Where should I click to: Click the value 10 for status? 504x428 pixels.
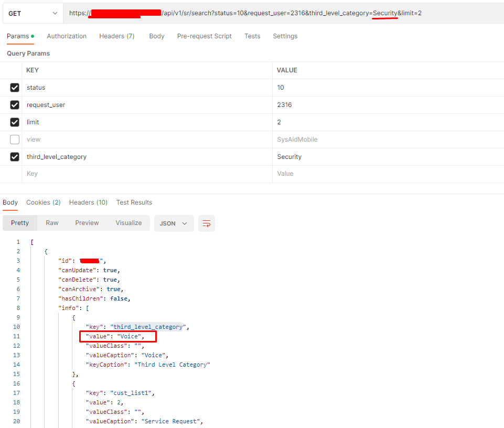click(x=388, y=88)
